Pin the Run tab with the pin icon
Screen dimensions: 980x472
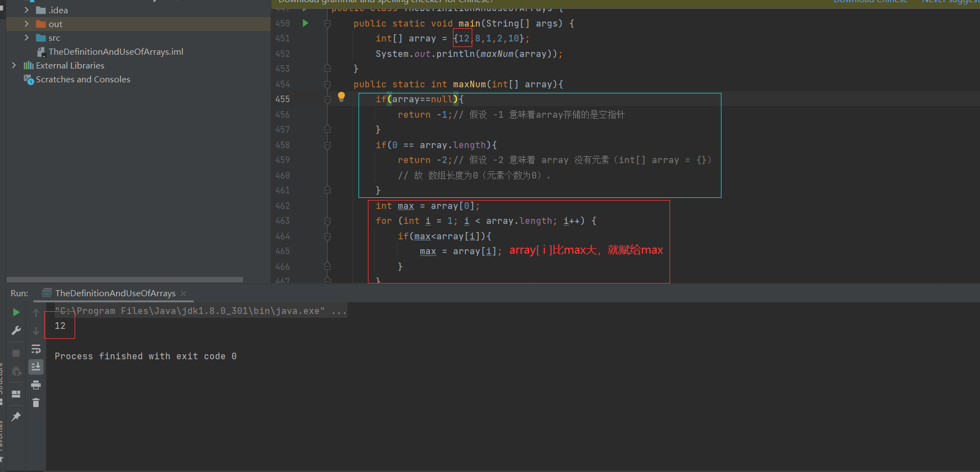[x=16, y=416]
